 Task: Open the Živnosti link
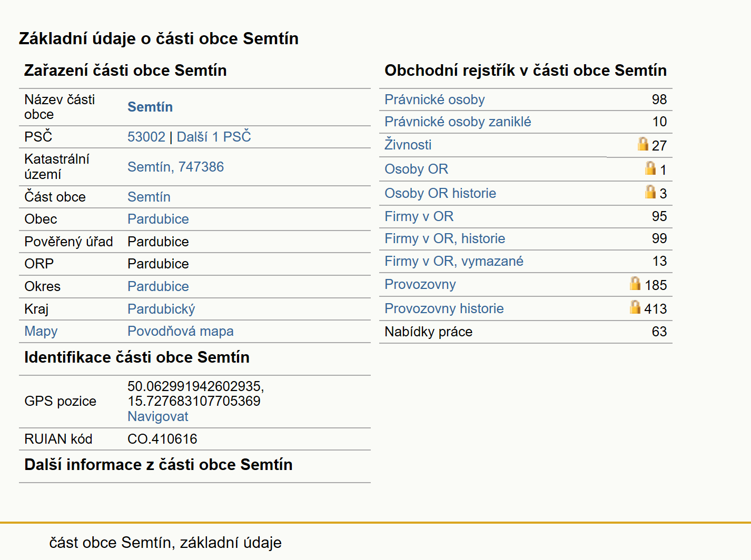[x=408, y=144]
